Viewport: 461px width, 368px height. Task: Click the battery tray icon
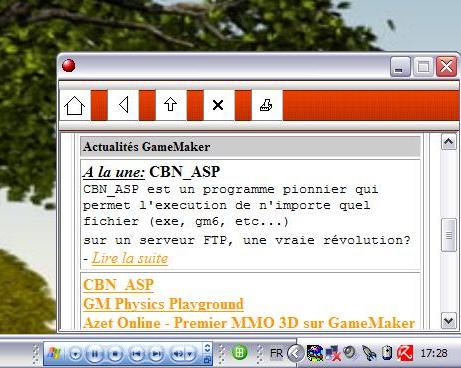click(x=387, y=353)
